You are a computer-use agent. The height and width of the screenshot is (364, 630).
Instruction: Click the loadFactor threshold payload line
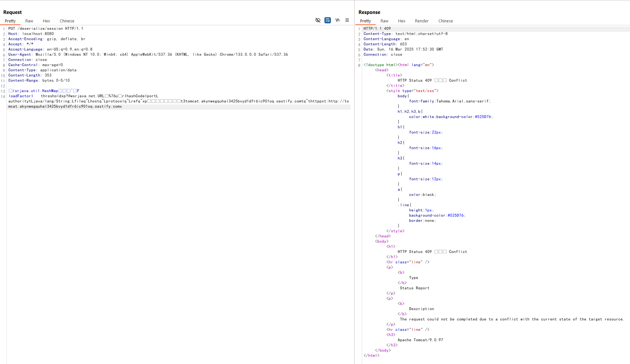83,96
